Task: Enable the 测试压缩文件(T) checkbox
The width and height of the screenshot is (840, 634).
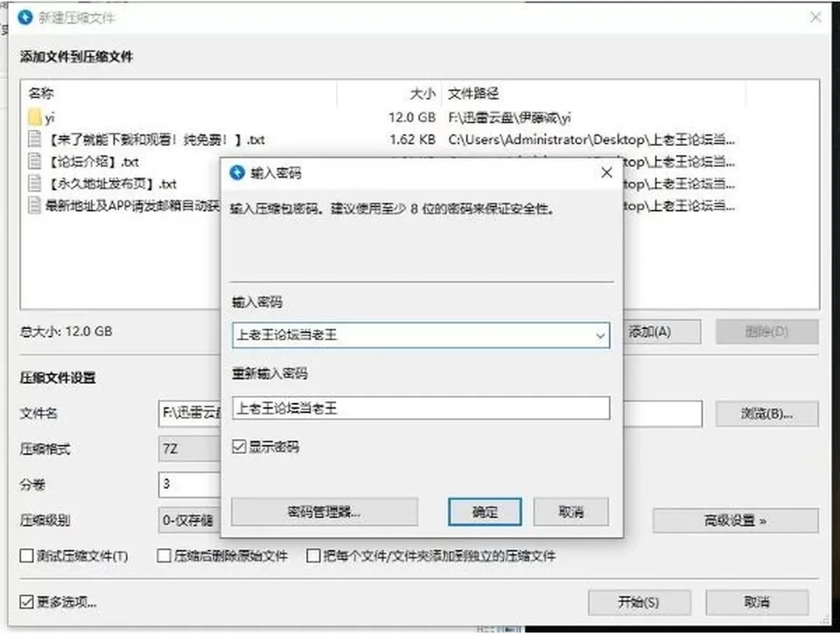Action: click(26, 556)
